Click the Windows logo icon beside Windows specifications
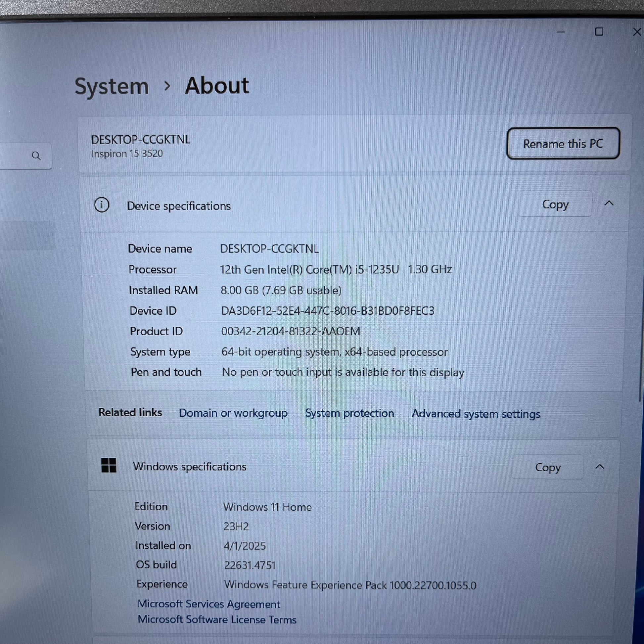The height and width of the screenshot is (644, 644). [109, 465]
